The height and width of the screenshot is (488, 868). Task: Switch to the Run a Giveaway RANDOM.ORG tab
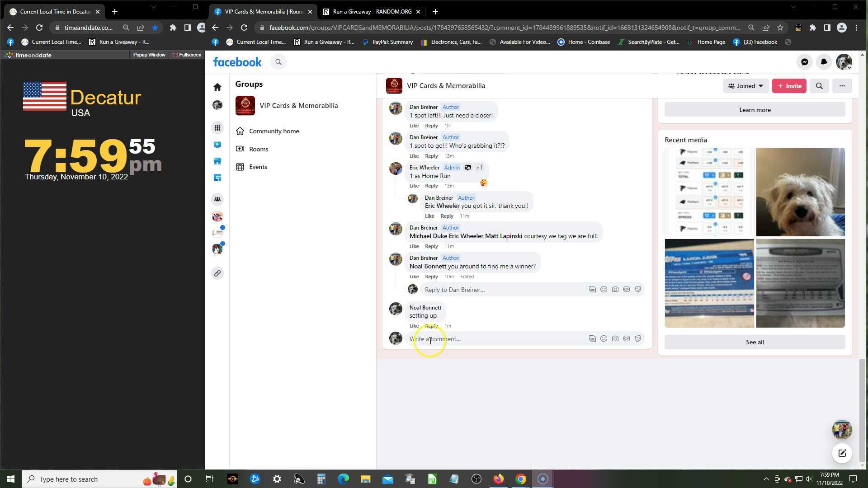[371, 12]
